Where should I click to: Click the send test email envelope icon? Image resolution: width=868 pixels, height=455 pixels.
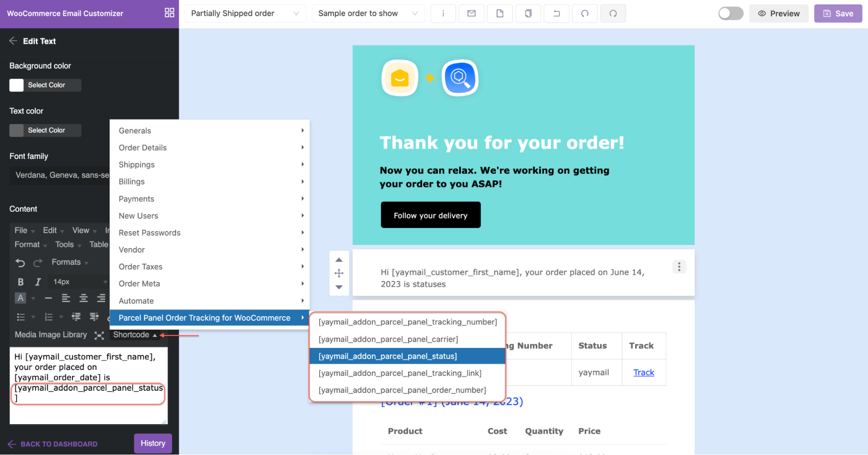[472, 13]
